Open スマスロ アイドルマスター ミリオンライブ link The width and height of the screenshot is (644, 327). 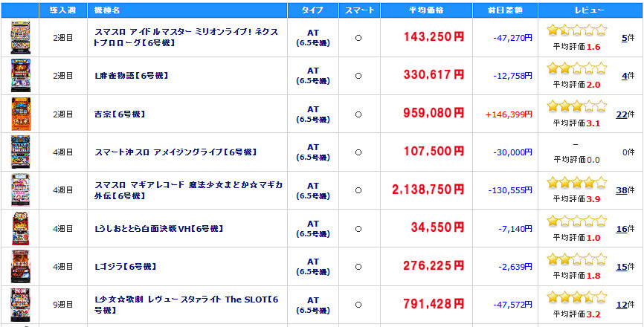(x=187, y=37)
